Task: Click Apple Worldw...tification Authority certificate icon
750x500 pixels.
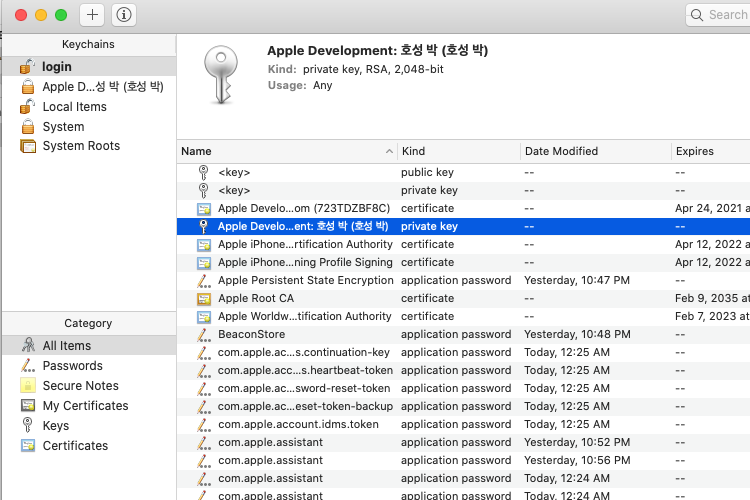Action: (204, 316)
